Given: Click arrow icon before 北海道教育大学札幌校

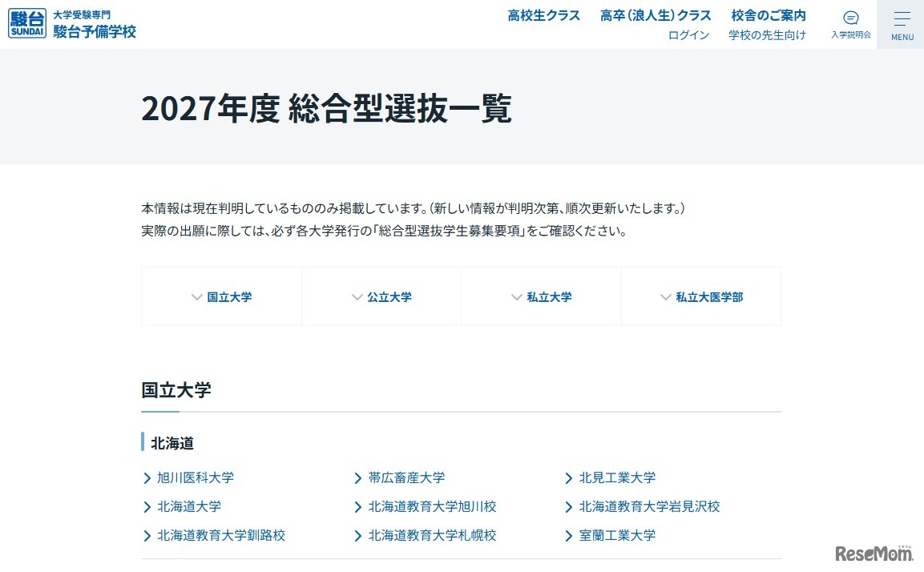Looking at the screenshot, I should click(357, 536).
